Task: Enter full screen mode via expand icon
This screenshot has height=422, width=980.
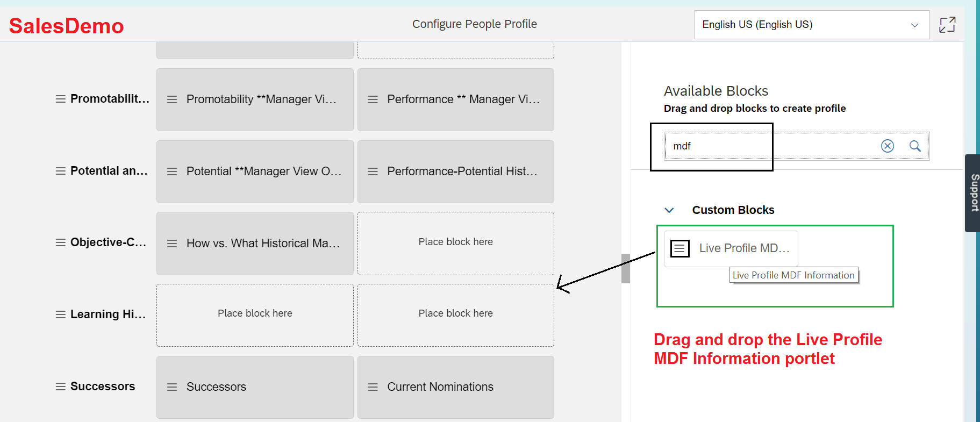Action: click(x=947, y=24)
